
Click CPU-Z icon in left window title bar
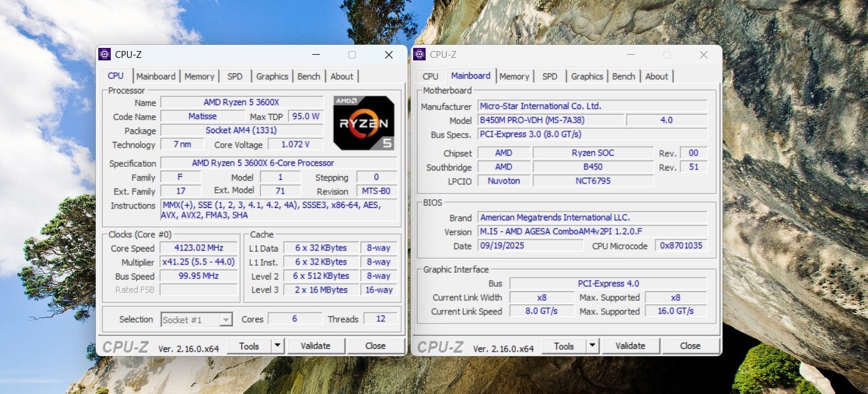click(x=105, y=55)
